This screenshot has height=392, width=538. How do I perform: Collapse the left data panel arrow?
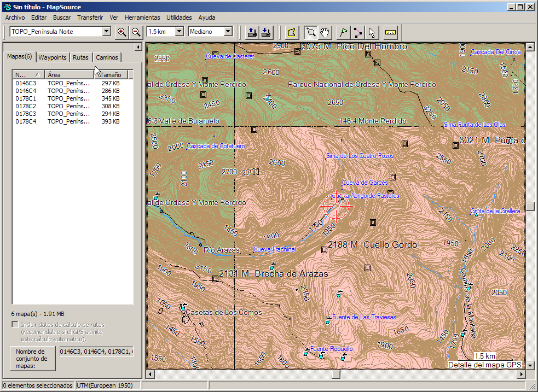click(x=138, y=47)
